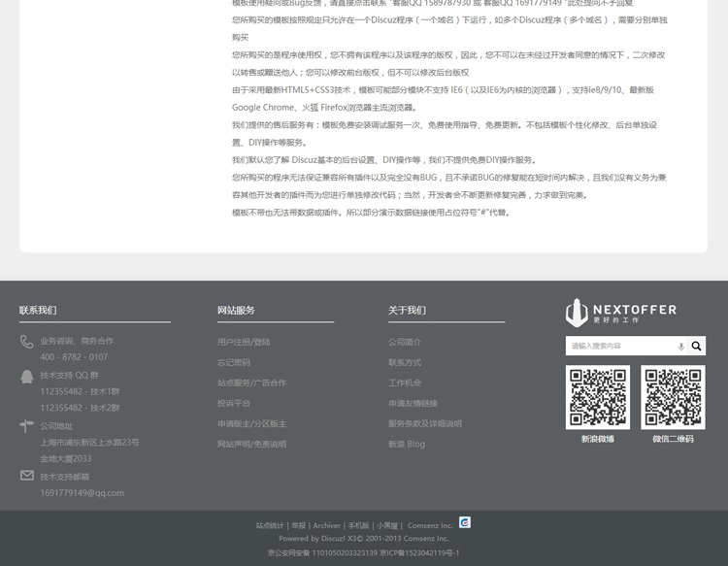This screenshot has width=728, height=566.
Task: Click the microphone voice search icon
Action: tap(680, 347)
